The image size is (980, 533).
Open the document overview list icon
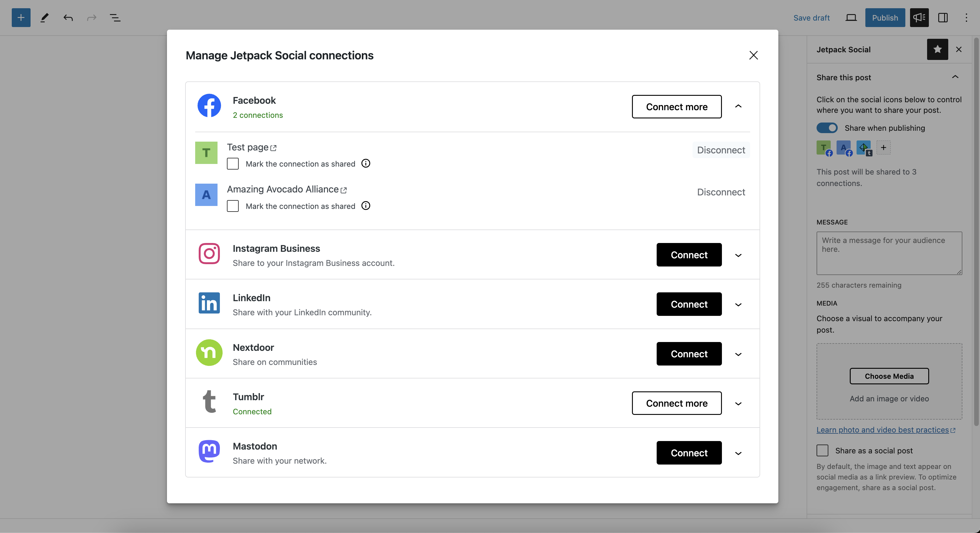[115, 18]
